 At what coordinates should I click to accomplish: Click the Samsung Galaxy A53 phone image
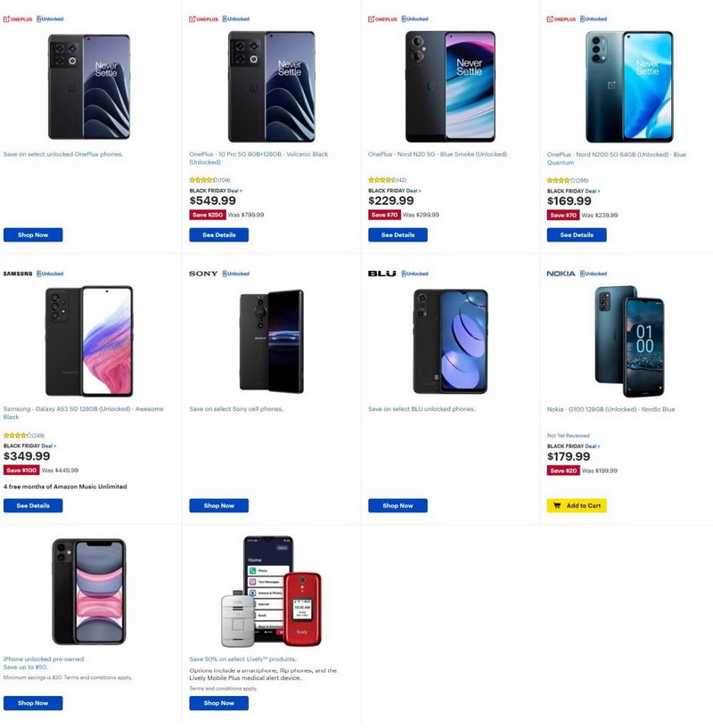click(x=89, y=341)
